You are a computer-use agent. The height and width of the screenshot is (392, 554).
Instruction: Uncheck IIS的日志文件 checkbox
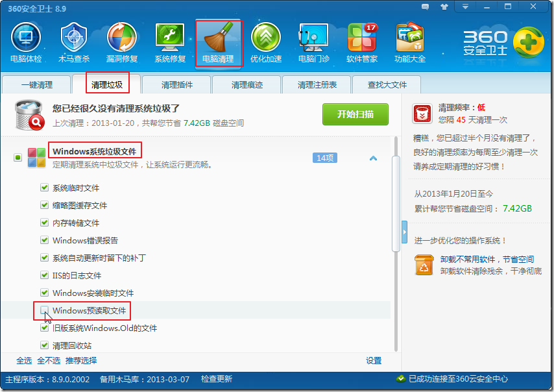click(44, 275)
